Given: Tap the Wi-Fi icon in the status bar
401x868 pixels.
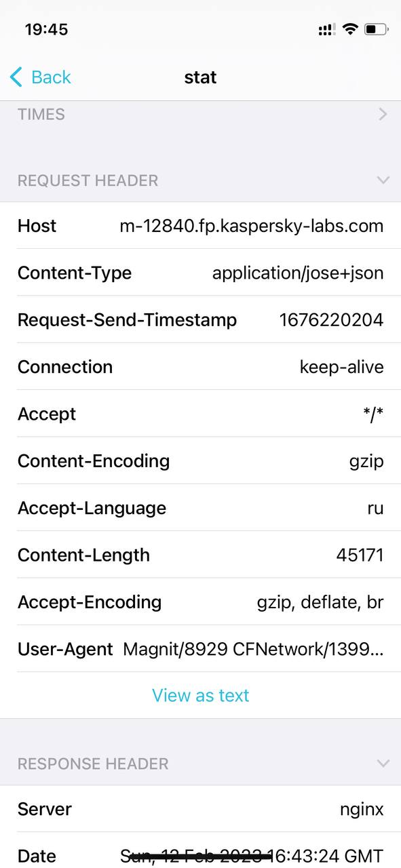Looking at the screenshot, I should coord(349,29).
